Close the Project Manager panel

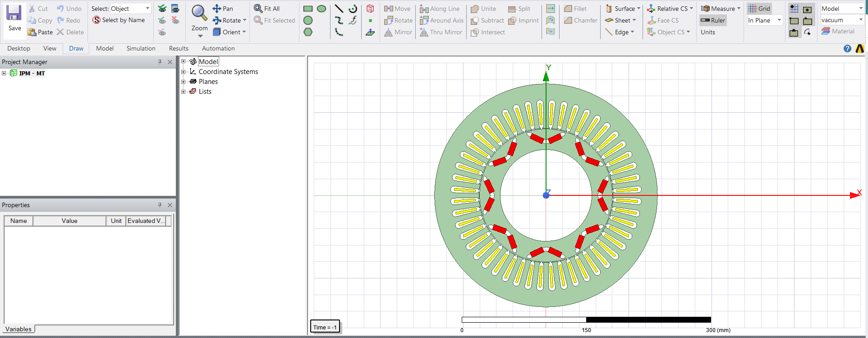point(170,62)
